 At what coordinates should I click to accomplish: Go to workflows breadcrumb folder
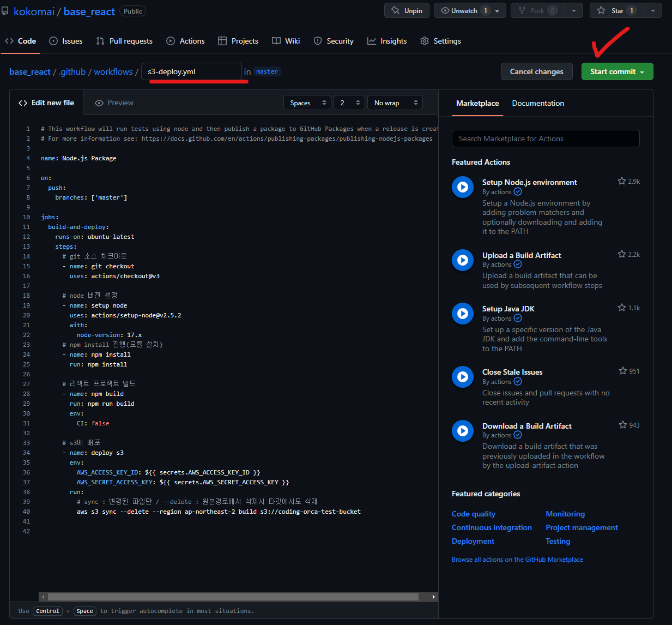pos(113,71)
